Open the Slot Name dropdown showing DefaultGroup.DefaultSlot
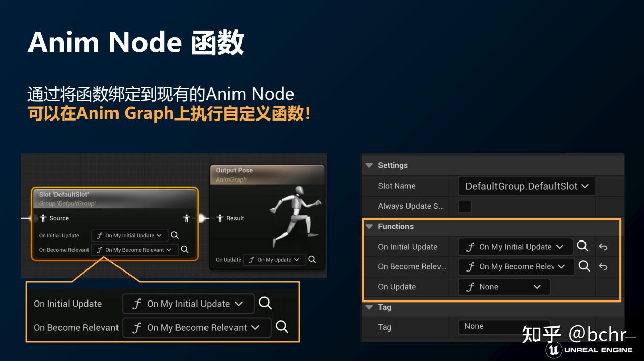The width and height of the screenshot is (644, 361). pos(526,186)
